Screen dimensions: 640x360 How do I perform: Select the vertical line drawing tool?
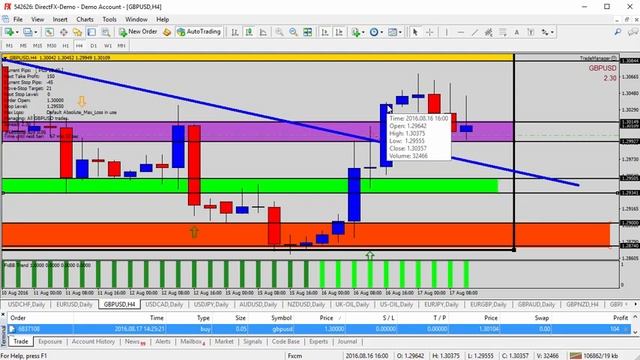(x=447, y=32)
